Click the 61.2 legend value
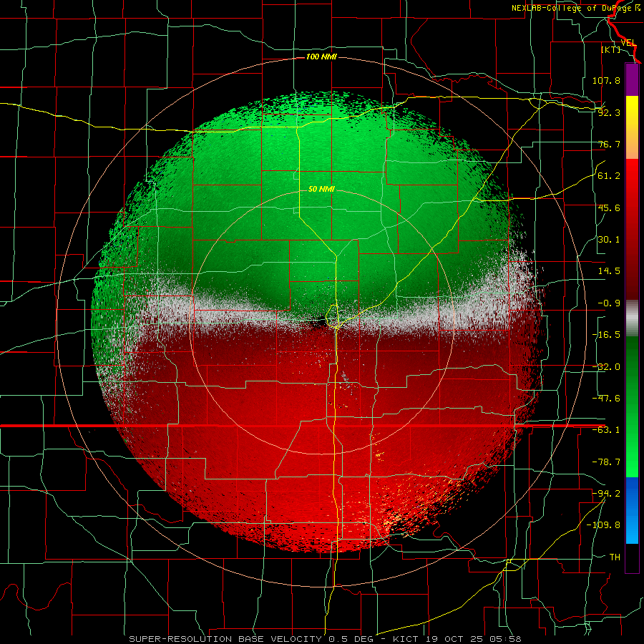This screenshot has height=644, width=644. pyautogui.click(x=609, y=176)
